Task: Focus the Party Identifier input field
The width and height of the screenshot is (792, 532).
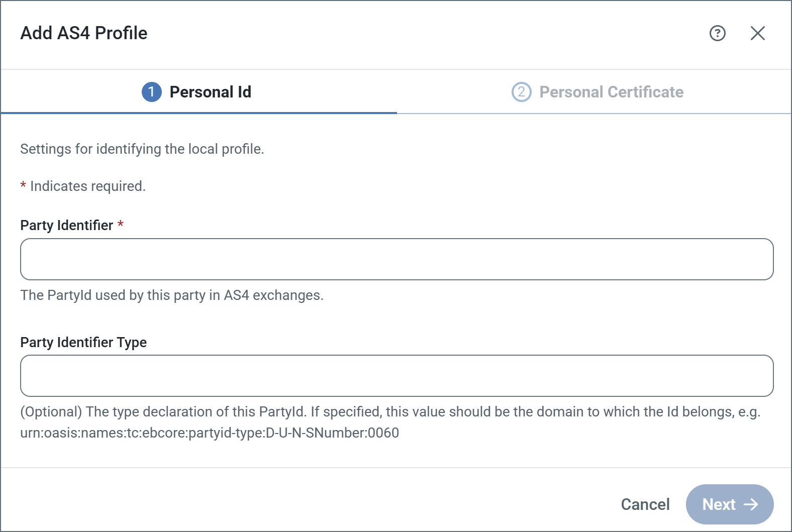Action: point(397,259)
